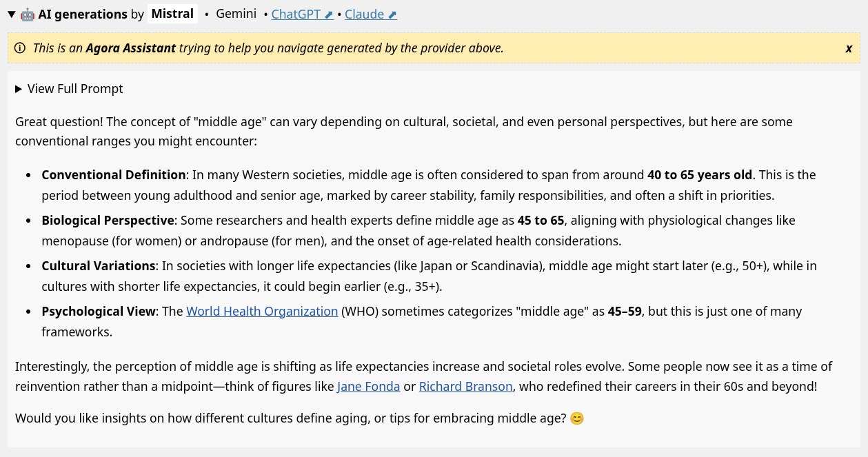Follow the Richard Branson link

465,387
